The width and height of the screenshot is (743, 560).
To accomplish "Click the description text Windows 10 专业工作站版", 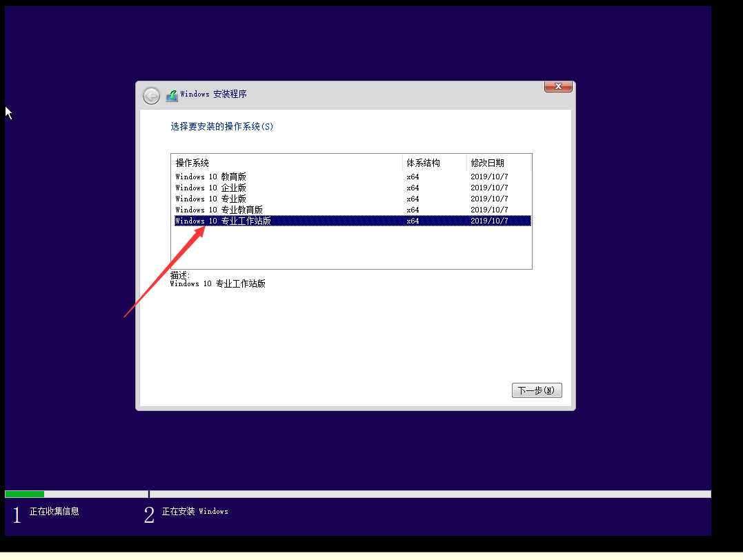I will [x=218, y=283].
